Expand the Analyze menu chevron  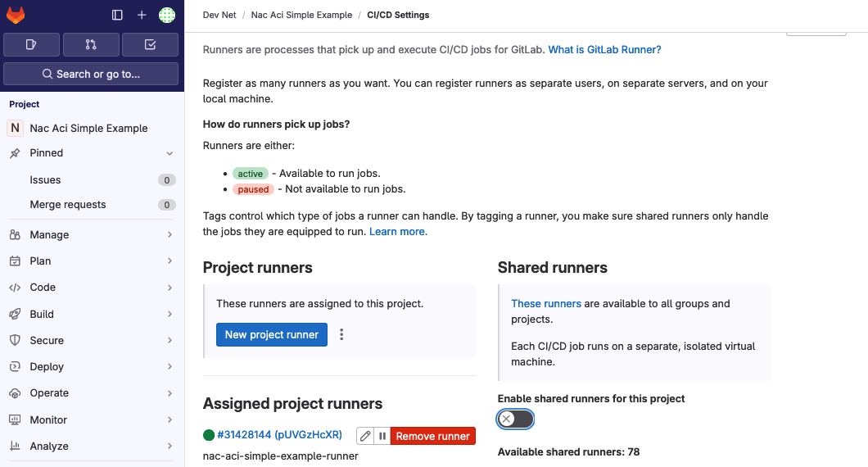[x=170, y=446]
